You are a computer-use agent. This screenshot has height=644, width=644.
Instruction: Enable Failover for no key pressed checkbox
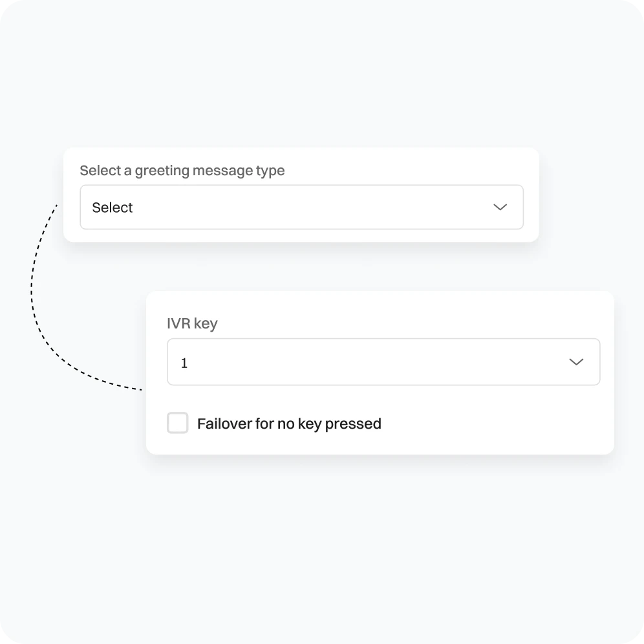click(x=178, y=424)
